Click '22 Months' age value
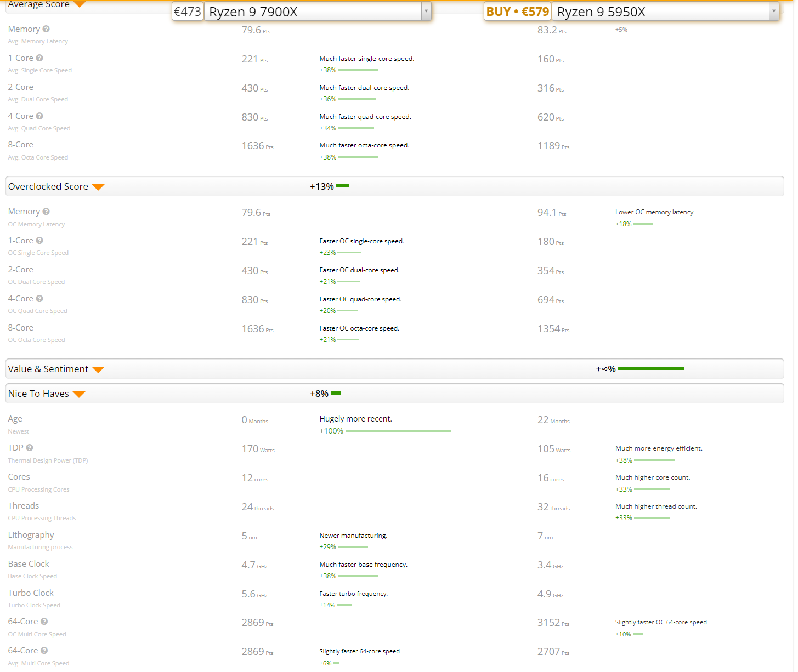Screen dimensions: 798x672 (553, 420)
